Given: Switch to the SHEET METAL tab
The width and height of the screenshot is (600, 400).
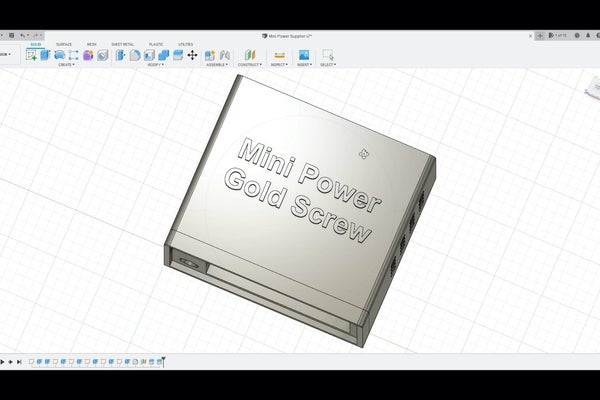Looking at the screenshot, I should pos(122,44).
